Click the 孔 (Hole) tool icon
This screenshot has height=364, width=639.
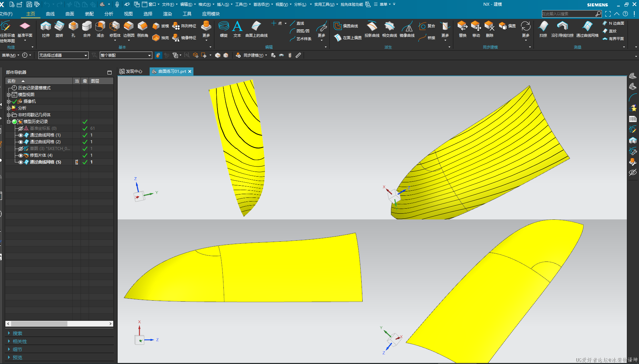[x=73, y=29]
